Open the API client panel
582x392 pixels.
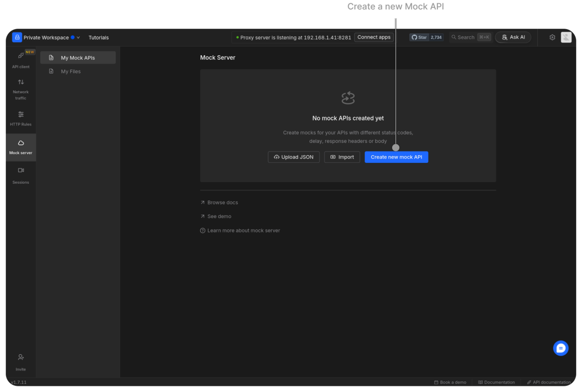20,60
